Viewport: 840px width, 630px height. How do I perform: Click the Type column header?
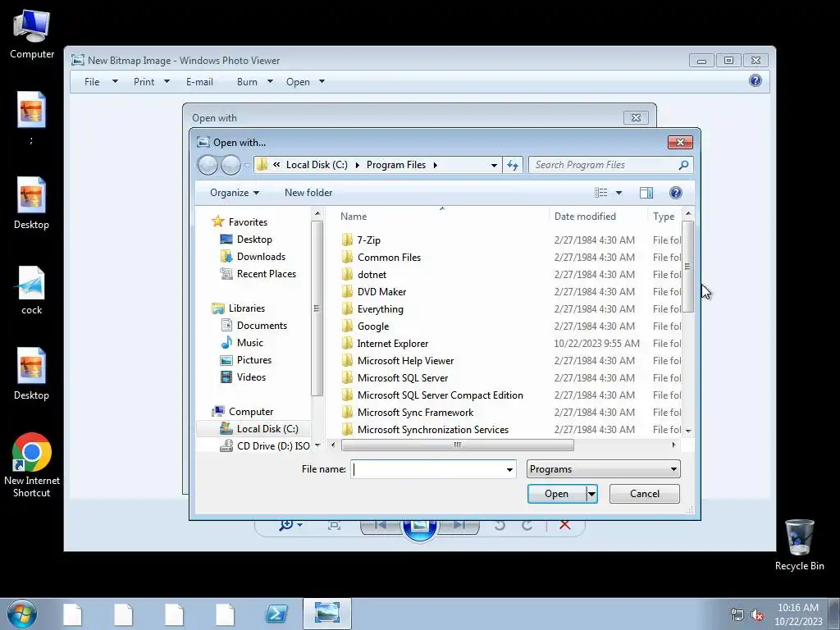tap(664, 217)
